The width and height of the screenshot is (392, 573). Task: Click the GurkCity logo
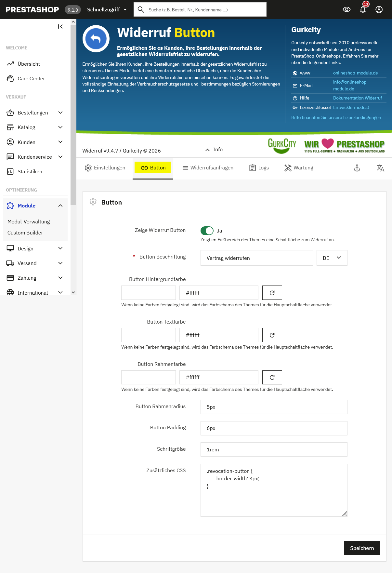pos(282,146)
